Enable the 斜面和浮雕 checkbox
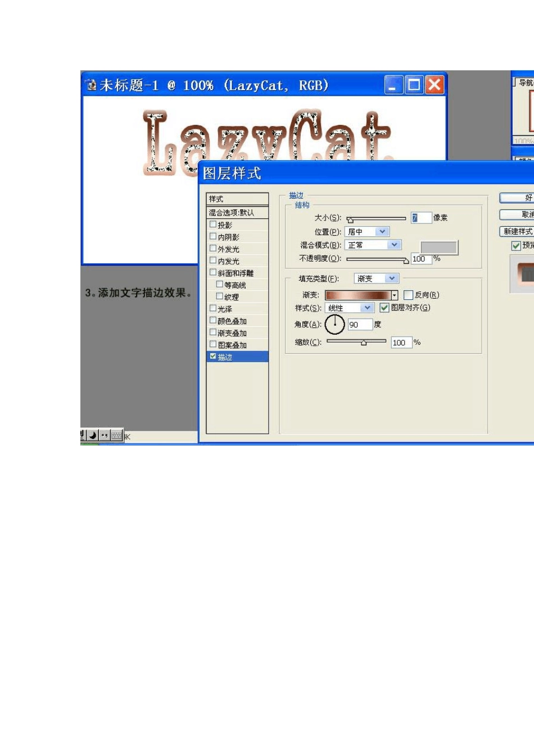The image size is (534, 756). tap(213, 273)
